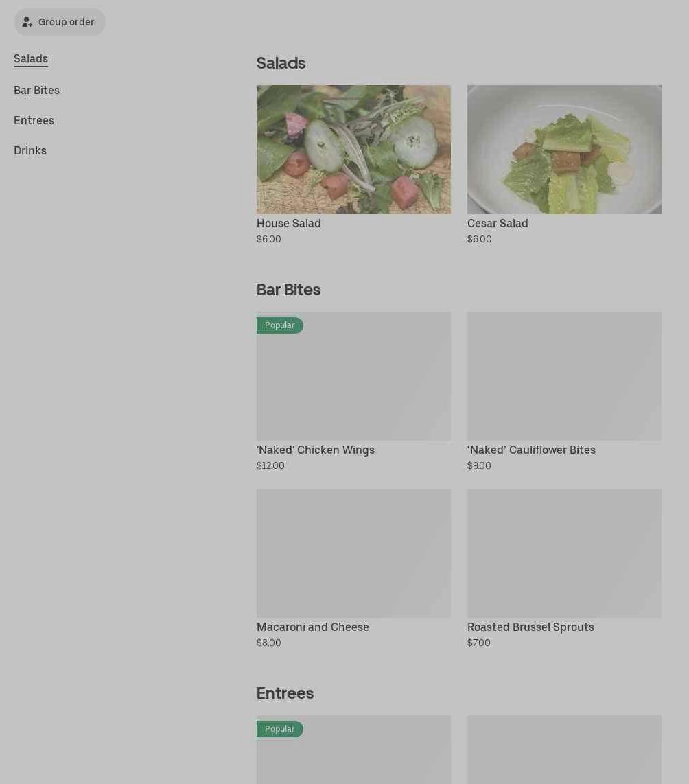The image size is (689, 784).
Task: Open the House Salad photo
Action: (x=353, y=150)
